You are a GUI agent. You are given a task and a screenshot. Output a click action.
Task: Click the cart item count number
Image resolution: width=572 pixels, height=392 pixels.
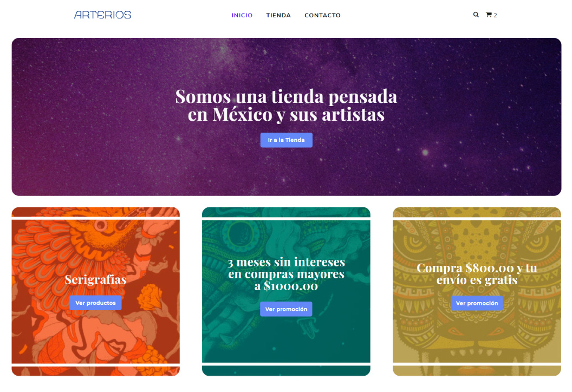(x=496, y=15)
